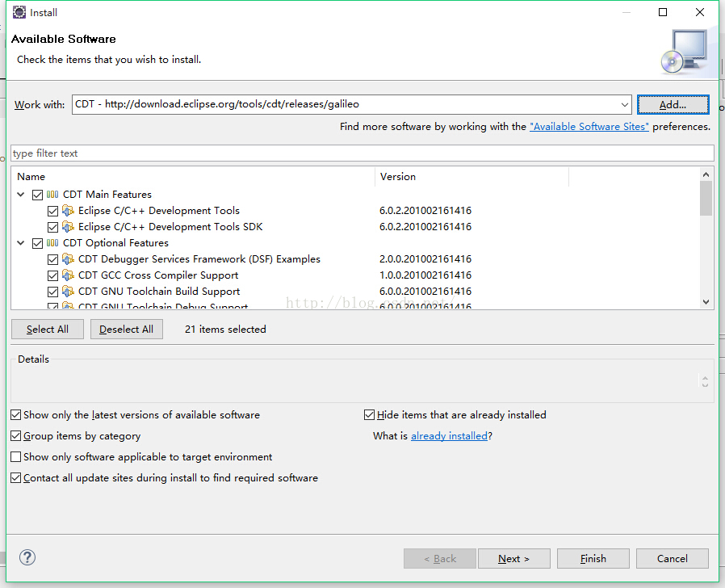
Task: Click feature icon of Eclipse C/C++ Development Tools
Action: coord(68,211)
